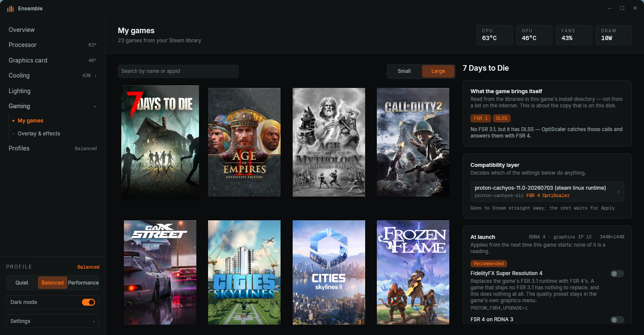The width and height of the screenshot is (644, 335).
Task: Click the 'What the game brings itself' heading
Action: [x=506, y=91]
